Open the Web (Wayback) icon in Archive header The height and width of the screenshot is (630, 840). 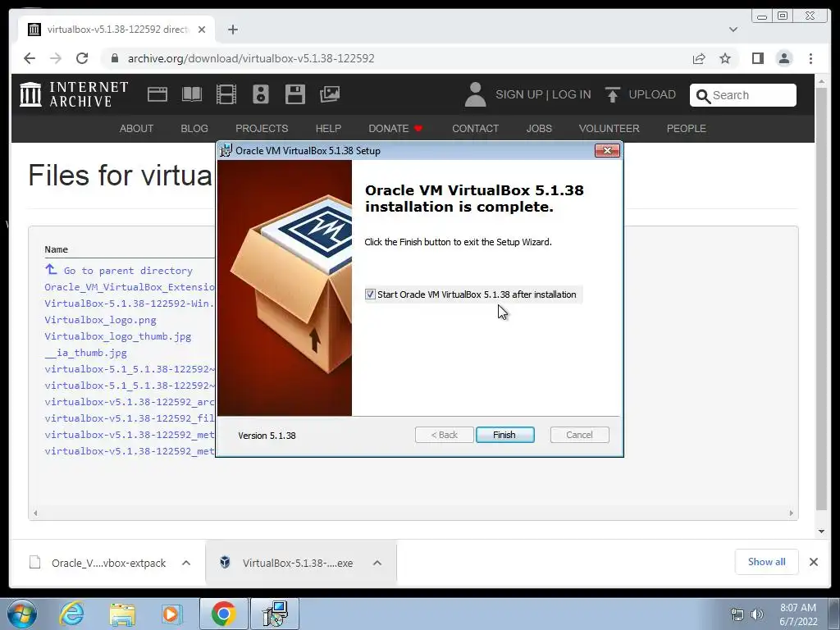[157, 94]
